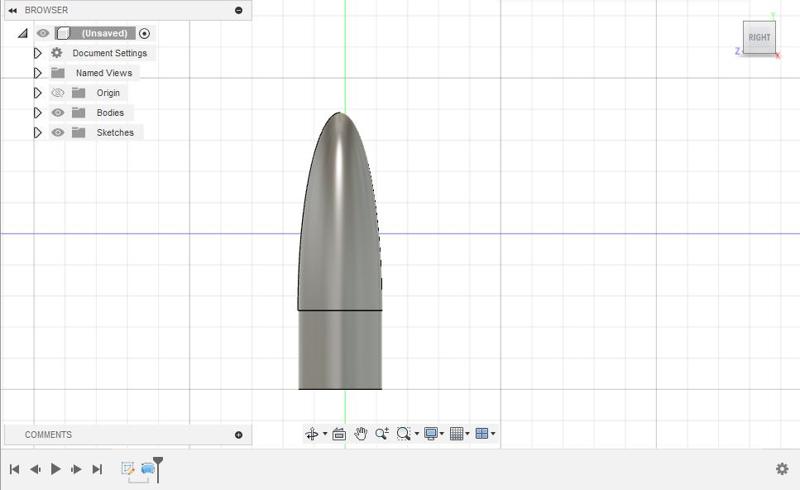Step forward one timeline feature
Image resolution: width=800 pixels, height=490 pixels.
click(x=76, y=469)
